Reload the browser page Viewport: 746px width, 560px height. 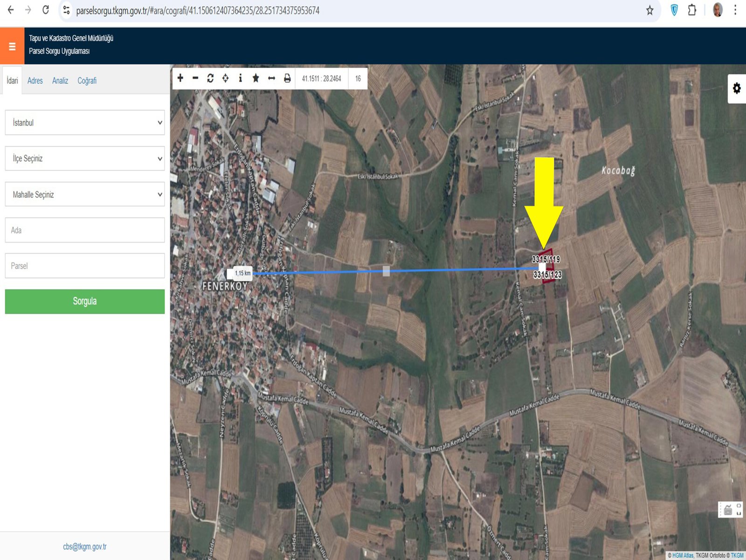tap(46, 10)
